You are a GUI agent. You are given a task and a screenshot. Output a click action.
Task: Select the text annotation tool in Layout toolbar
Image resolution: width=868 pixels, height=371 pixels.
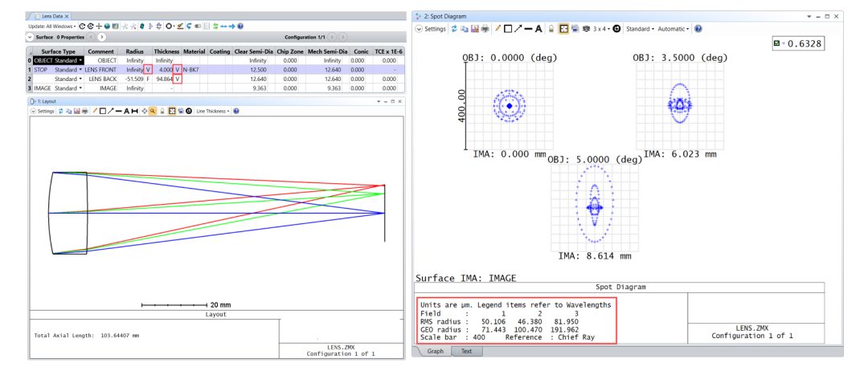[127, 111]
